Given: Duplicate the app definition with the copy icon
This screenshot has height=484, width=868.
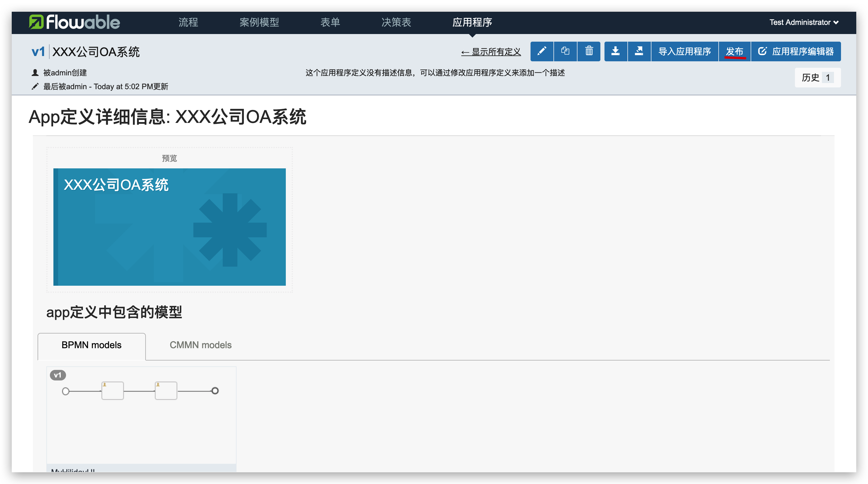Looking at the screenshot, I should point(565,51).
